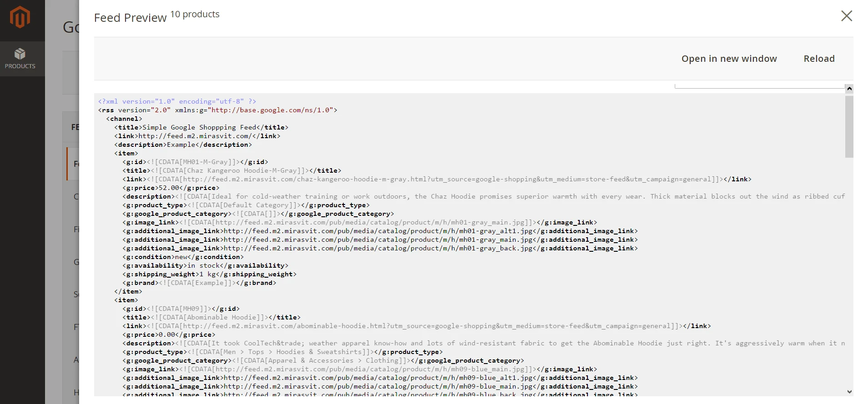Click the mh01-gray_back.jpg image link line
868x404 pixels.
click(380, 248)
